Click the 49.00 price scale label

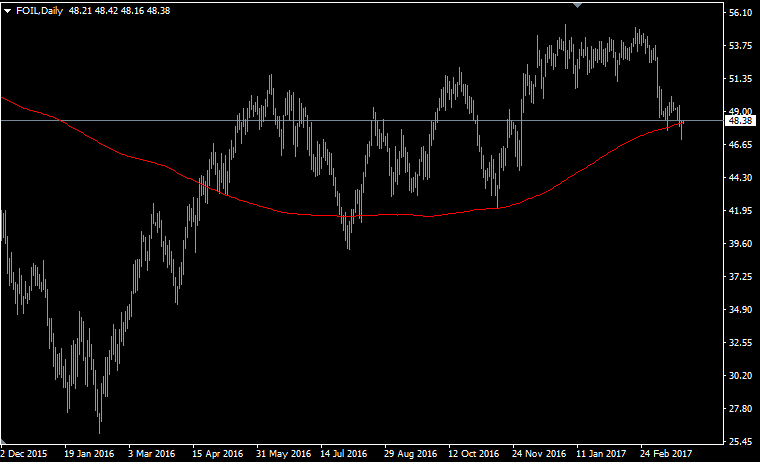[x=740, y=112]
